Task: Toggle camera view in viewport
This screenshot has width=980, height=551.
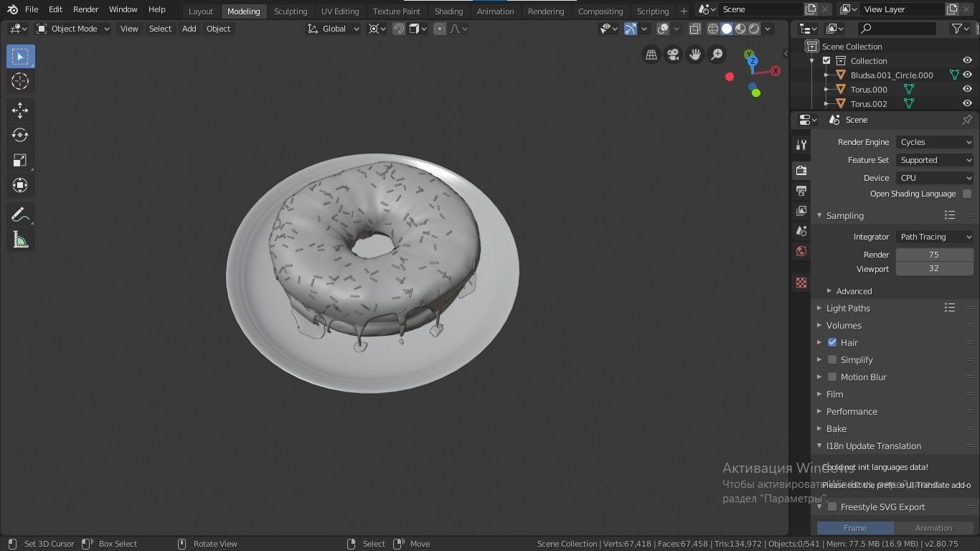Action: (673, 55)
